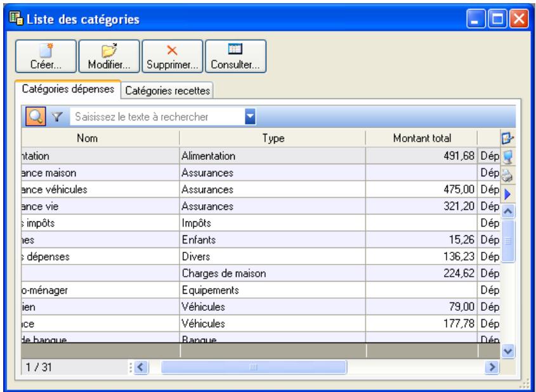This screenshot has width=536, height=392.
Task: Select the Charges de maison cell
Action: [273, 273]
